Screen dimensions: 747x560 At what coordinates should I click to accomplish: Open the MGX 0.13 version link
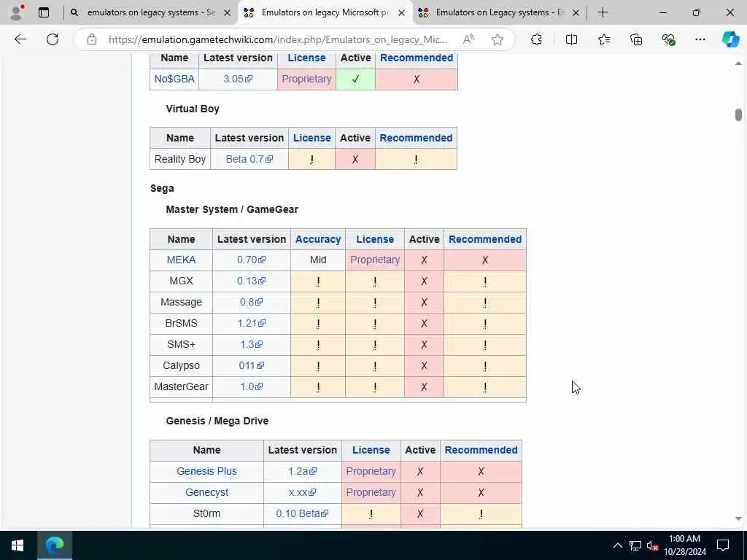pos(251,281)
